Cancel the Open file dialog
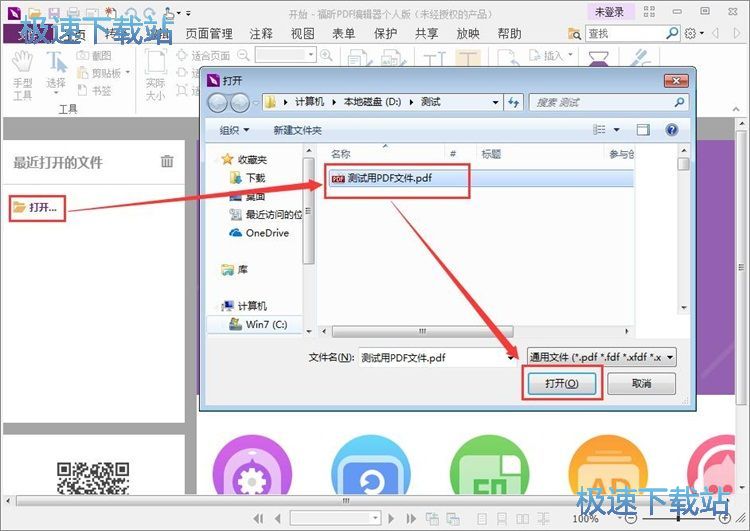750x531 pixels. tap(641, 383)
